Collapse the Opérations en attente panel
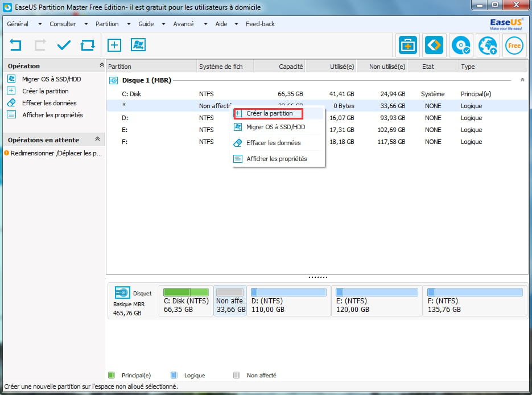The image size is (532, 395). coord(97,139)
